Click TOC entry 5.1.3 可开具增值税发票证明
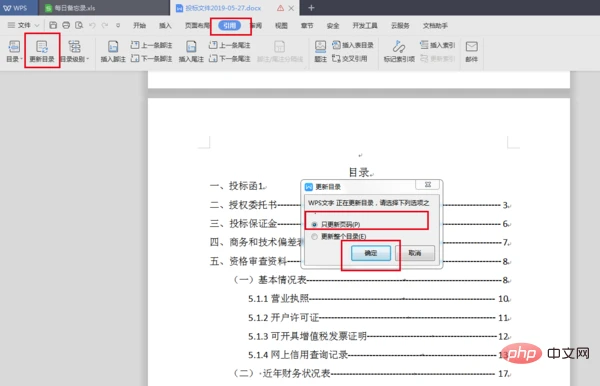The height and width of the screenshot is (386, 600). [308, 336]
